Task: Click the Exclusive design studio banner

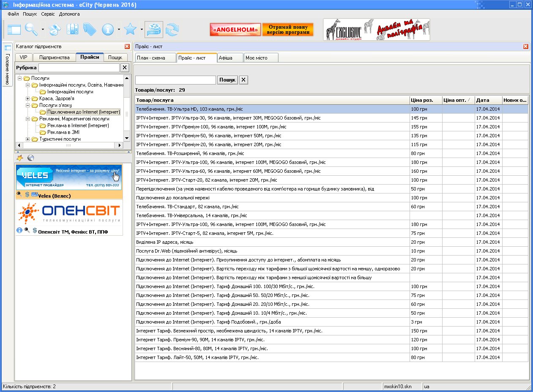Action: [377, 30]
